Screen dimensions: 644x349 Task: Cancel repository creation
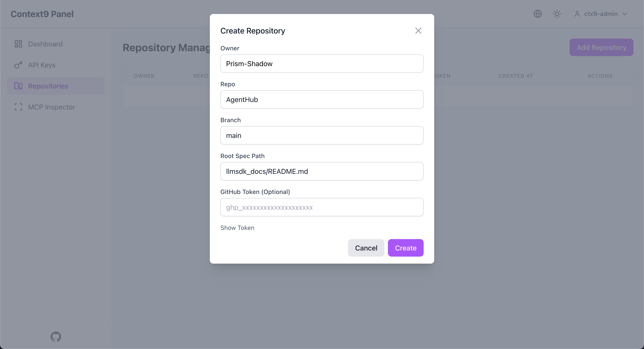tap(366, 248)
